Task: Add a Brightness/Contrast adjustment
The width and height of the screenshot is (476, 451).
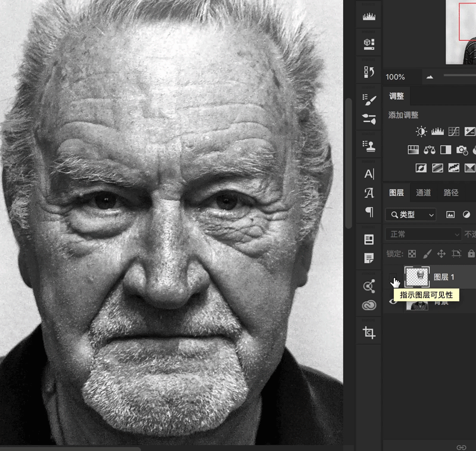Action: click(x=421, y=131)
